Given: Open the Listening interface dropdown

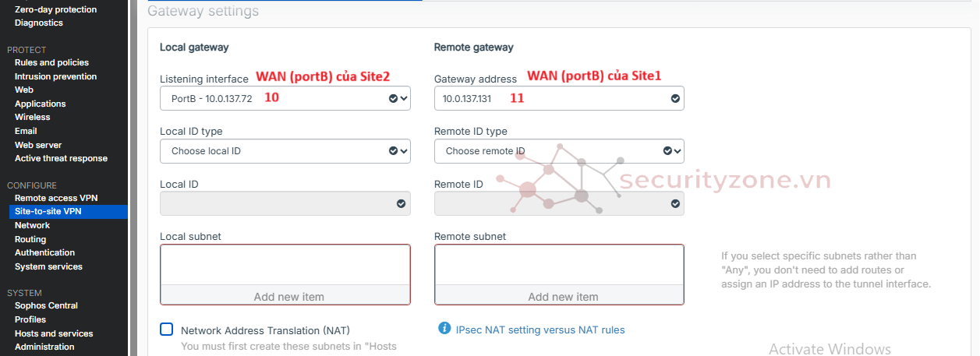Looking at the screenshot, I should (285, 98).
